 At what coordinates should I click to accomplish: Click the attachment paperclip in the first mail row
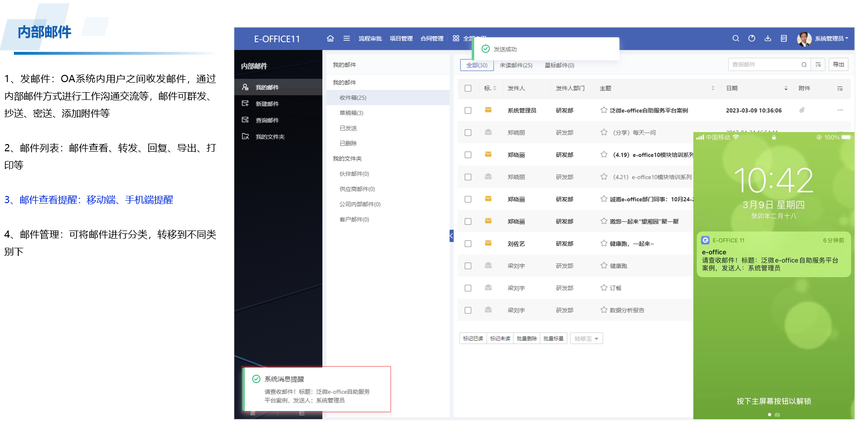click(x=802, y=110)
